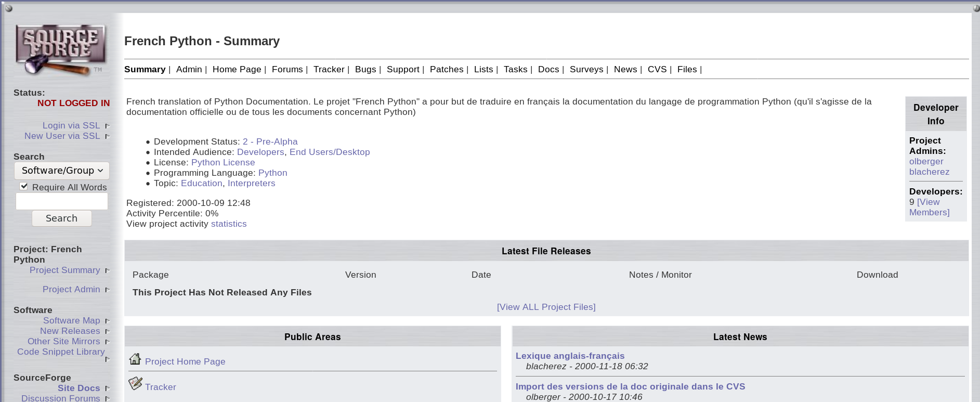
Task: Open the Support tab
Action: click(x=403, y=69)
